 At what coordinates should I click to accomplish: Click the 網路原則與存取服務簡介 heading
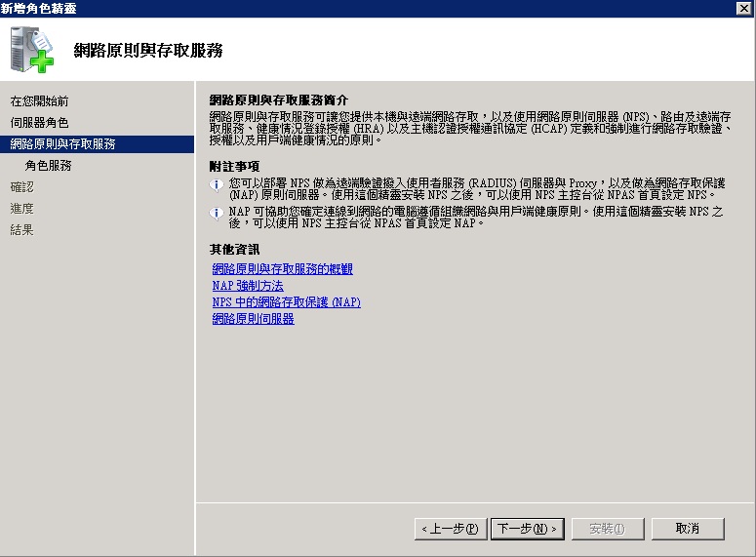279,100
